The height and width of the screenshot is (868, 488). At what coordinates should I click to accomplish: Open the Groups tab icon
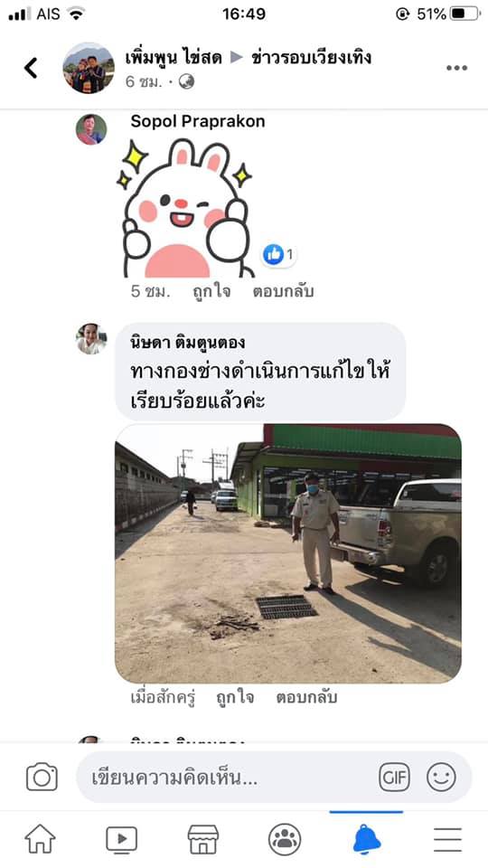tap(285, 839)
